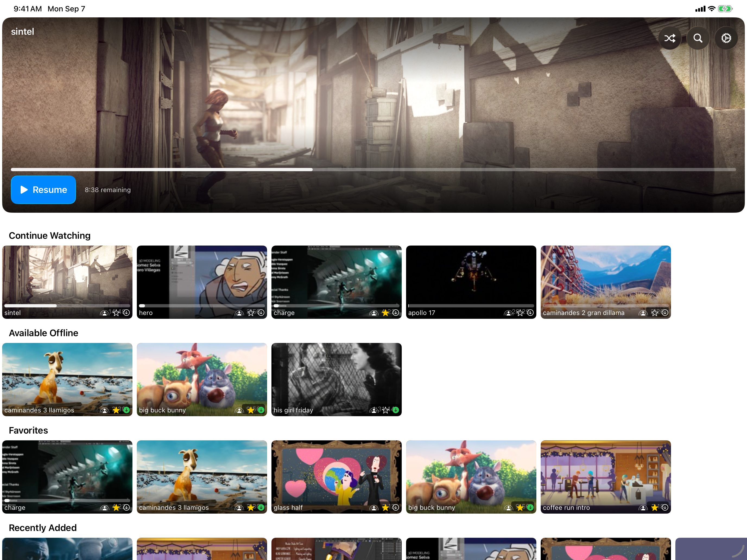Download charge in Favorites row

coord(126,507)
